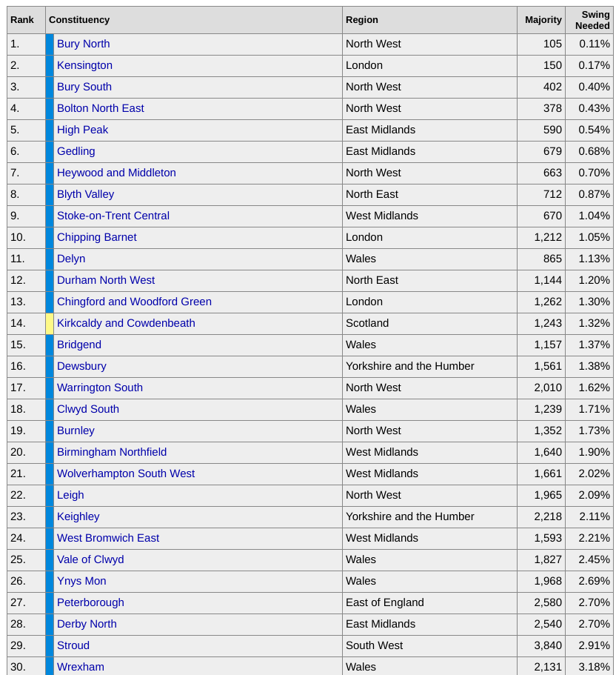Open the Peterborough constituency link
Image resolution: width=616 pixels, height=675 pixels.
click(91, 602)
